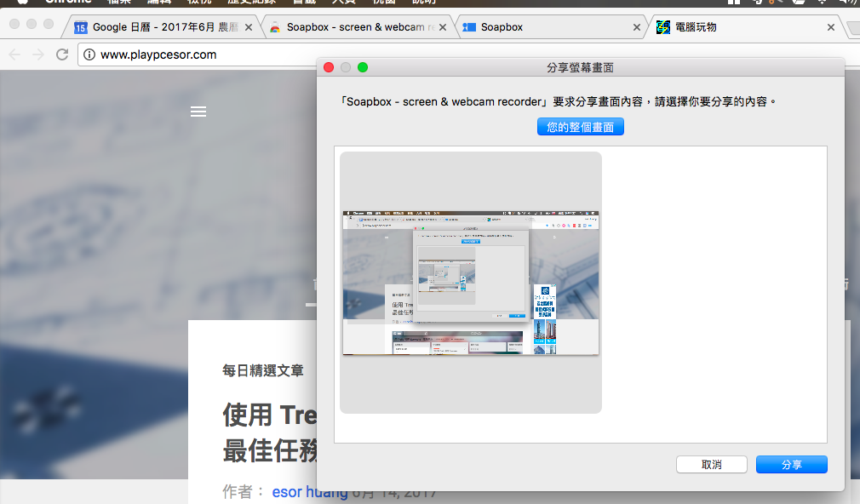This screenshot has height=504, width=860.
Task: Select the 您的整個畫面 tab button
Action: coord(580,127)
